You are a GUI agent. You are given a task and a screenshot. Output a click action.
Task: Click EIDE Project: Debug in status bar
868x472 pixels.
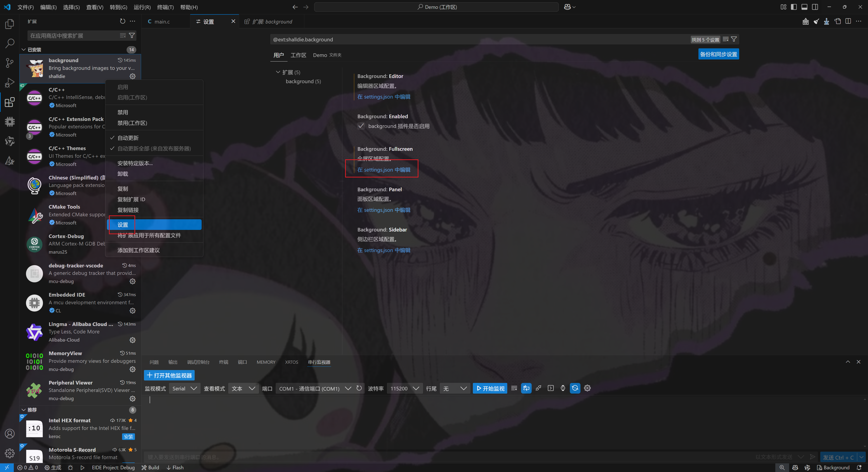113,468
